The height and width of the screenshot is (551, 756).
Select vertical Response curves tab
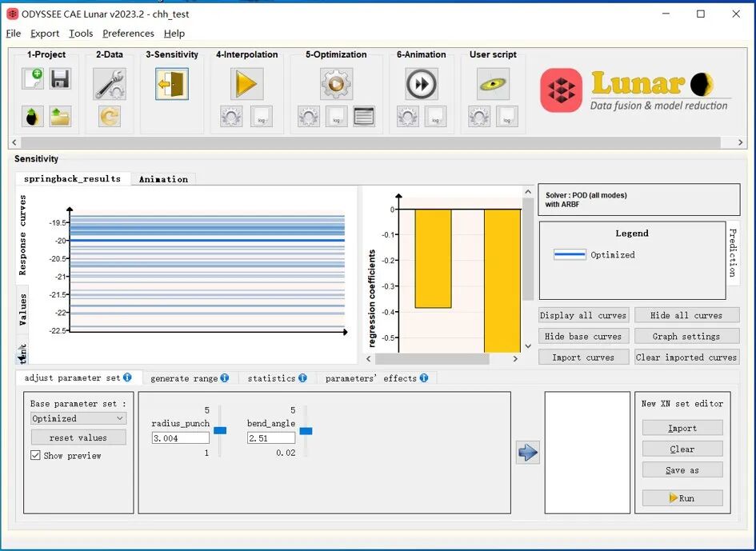tap(22, 235)
